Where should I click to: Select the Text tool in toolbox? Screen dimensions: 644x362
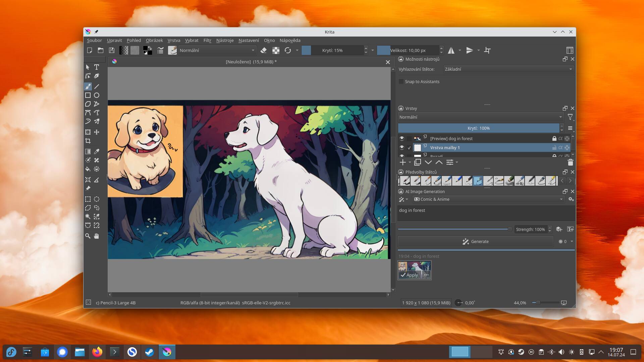click(97, 67)
